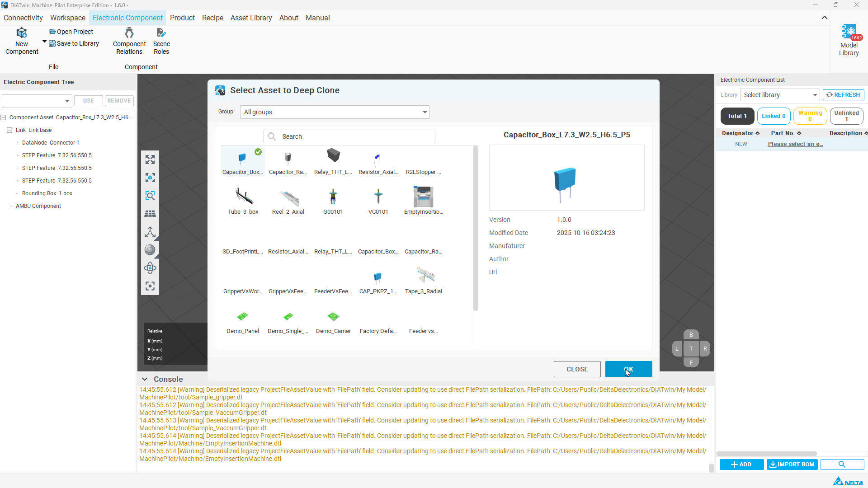Switch to the Product tab
Image resolution: width=868 pixels, height=488 pixels.
(x=182, y=18)
